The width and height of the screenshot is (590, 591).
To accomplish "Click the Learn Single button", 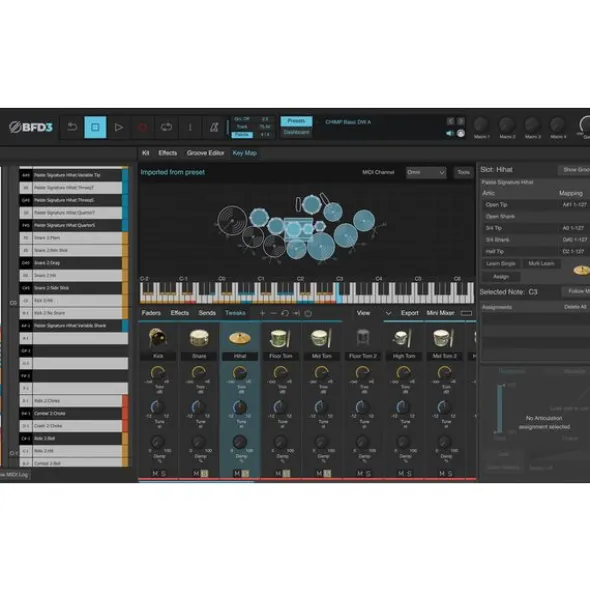I will pyautogui.click(x=501, y=264).
